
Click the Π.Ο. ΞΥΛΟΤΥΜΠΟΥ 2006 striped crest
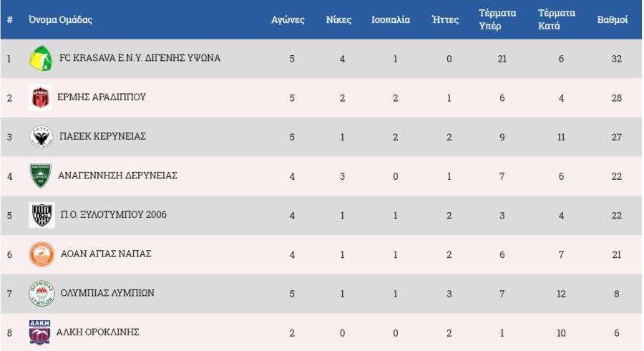[x=40, y=215]
